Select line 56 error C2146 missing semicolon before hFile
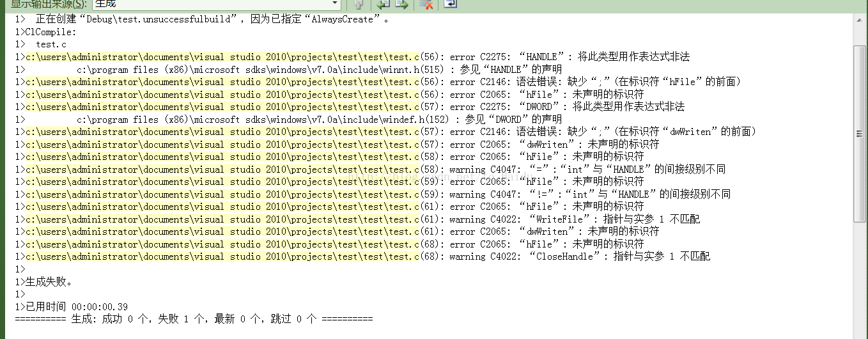Image resolution: width=868 pixels, height=339 pixels. 378,82
